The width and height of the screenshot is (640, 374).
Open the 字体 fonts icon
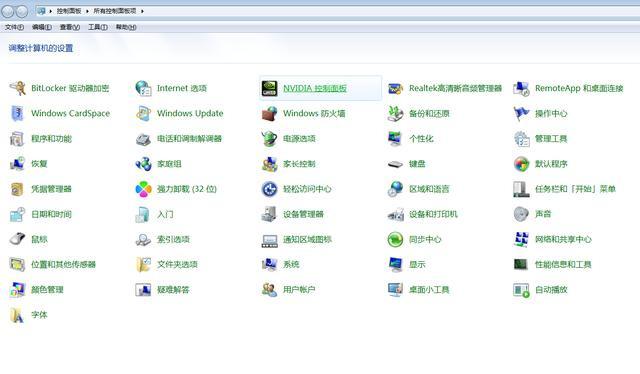tap(18, 315)
